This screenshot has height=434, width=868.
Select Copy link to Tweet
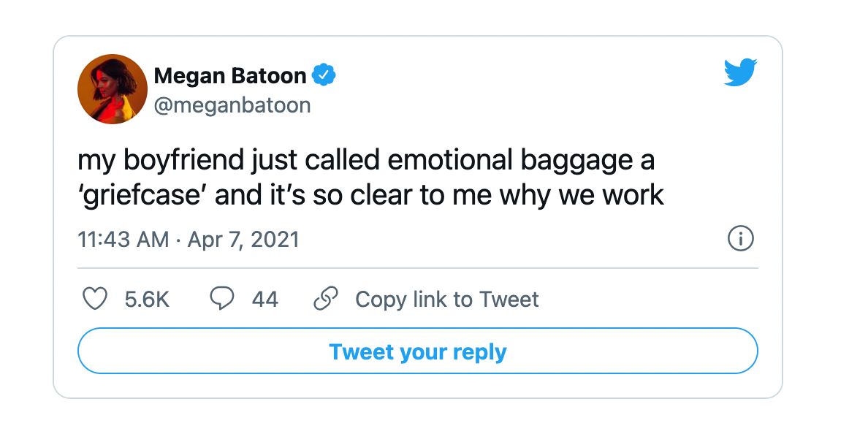point(446,300)
